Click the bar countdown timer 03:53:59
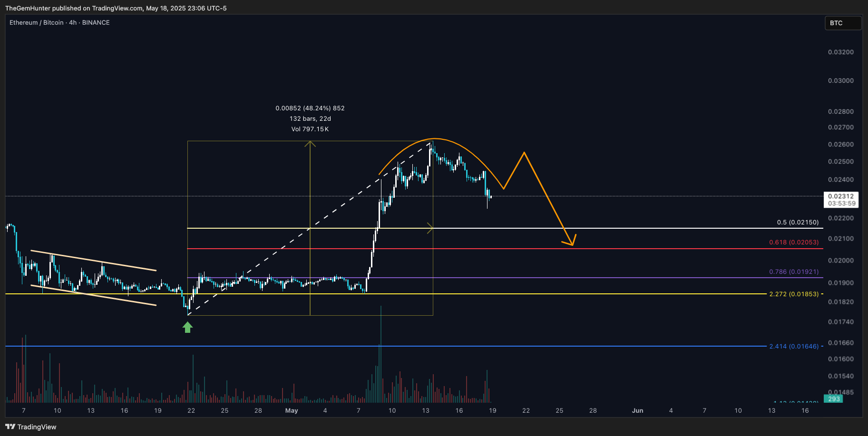868x436 pixels. click(841, 203)
